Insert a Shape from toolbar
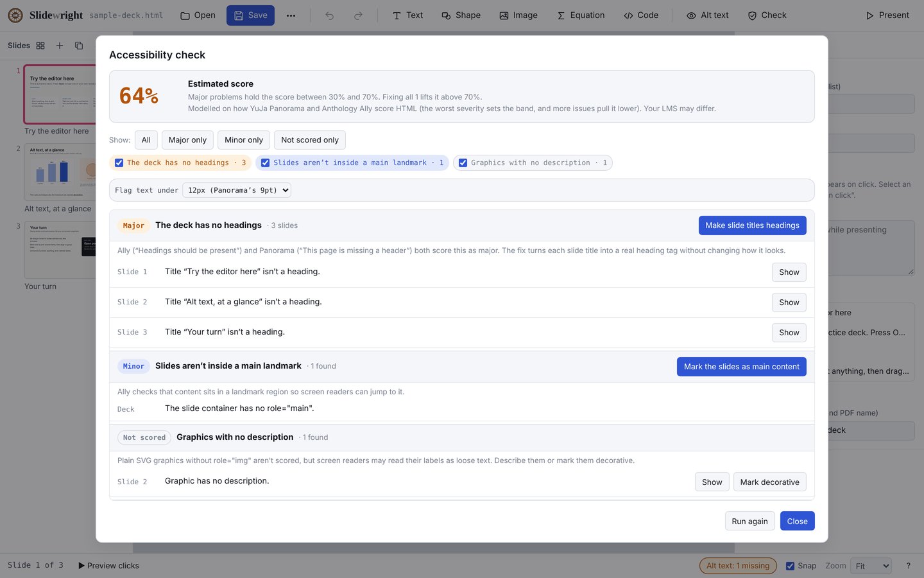Image resolution: width=924 pixels, height=578 pixels. [461, 15]
